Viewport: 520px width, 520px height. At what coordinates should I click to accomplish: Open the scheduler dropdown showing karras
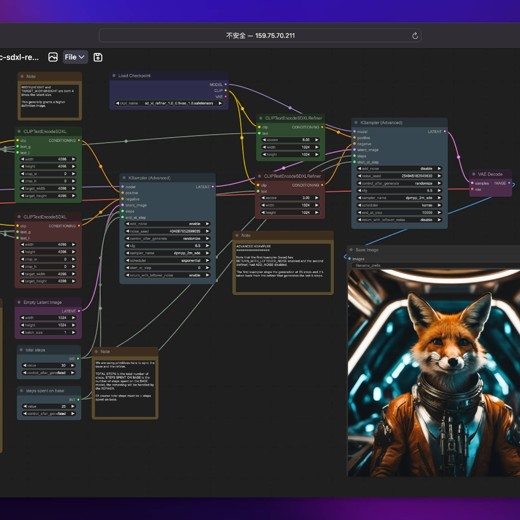tap(399, 205)
